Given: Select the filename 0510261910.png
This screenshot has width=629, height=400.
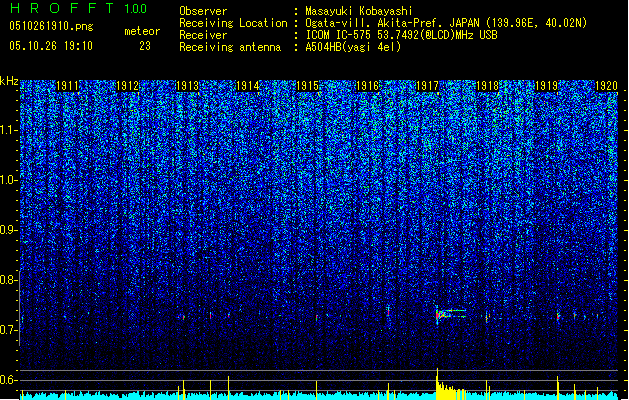Looking at the screenshot, I should pos(51,26).
